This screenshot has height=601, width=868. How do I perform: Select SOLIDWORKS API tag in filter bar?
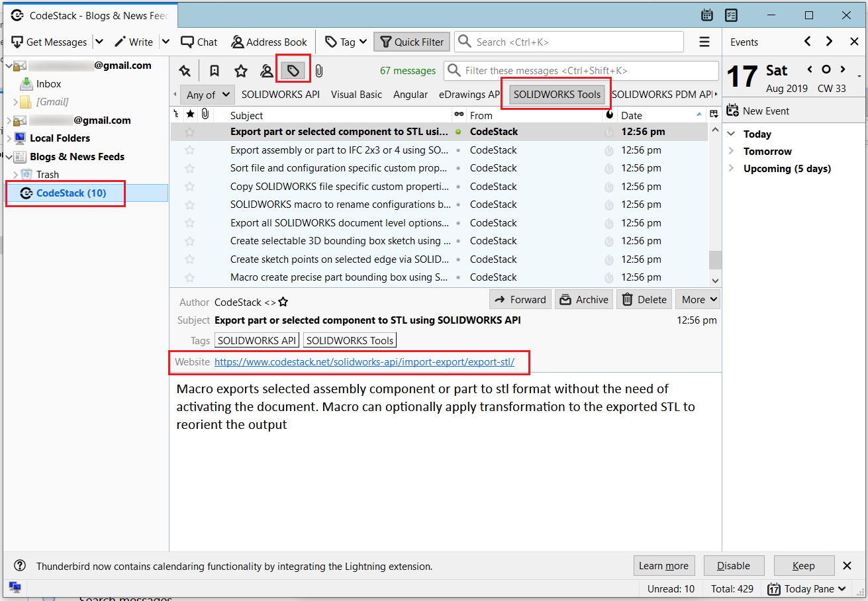point(281,95)
